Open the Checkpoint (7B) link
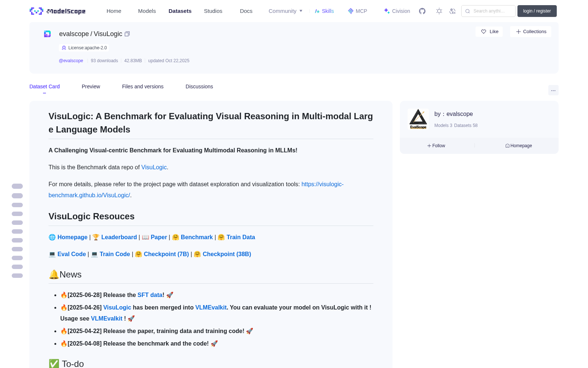The image size is (588, 368). [166, 254]
